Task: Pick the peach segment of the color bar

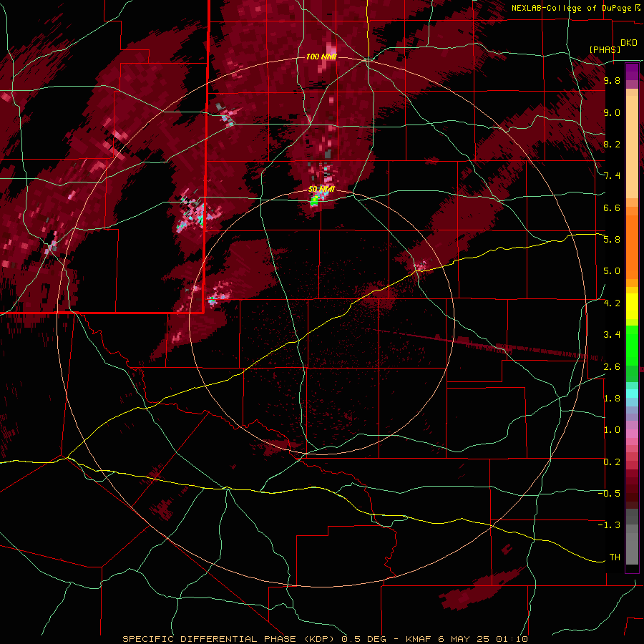Action: point(632,147)
